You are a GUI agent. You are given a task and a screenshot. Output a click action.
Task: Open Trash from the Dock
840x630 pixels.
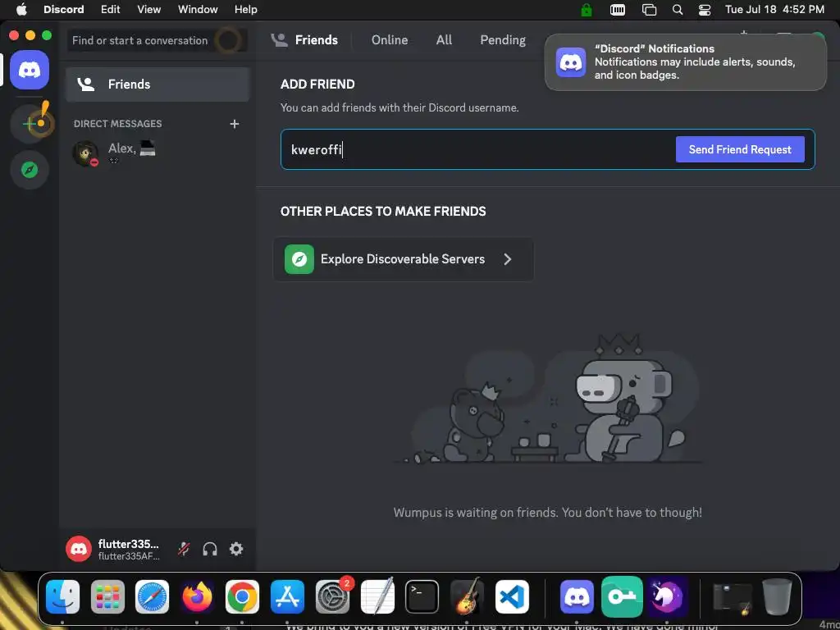point(777,597)
